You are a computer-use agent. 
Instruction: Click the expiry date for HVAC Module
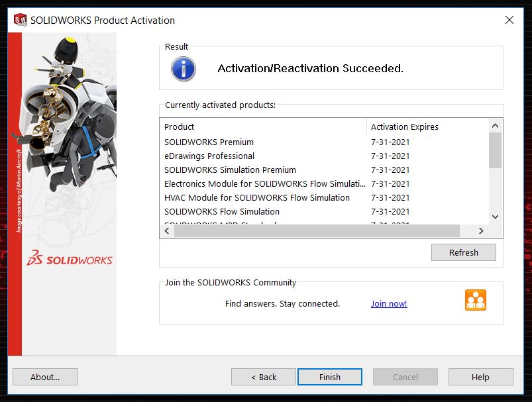click(x=390, y=198)
